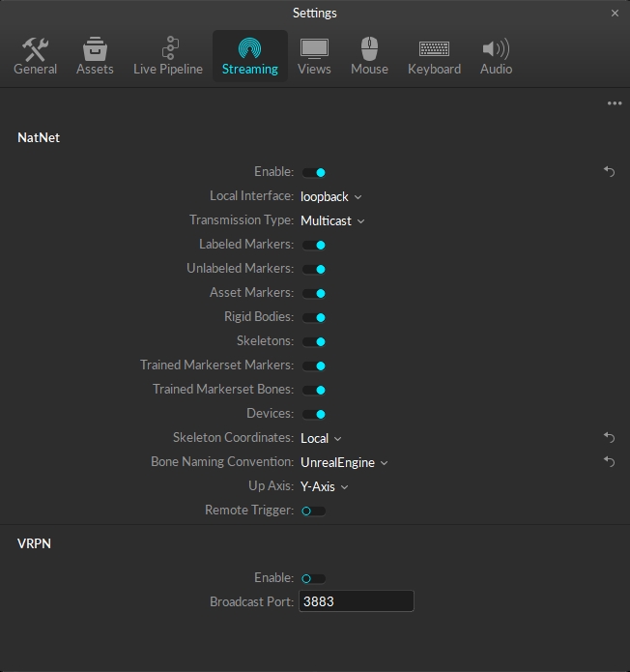Open the Transmission Type Multicast dropdown
This screenshot has height=672, width=630.
point(332,220)
